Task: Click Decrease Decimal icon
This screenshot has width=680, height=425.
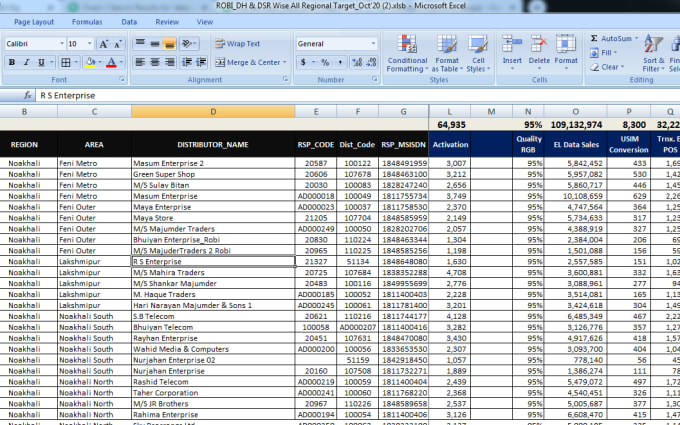Action: (371, 62)
